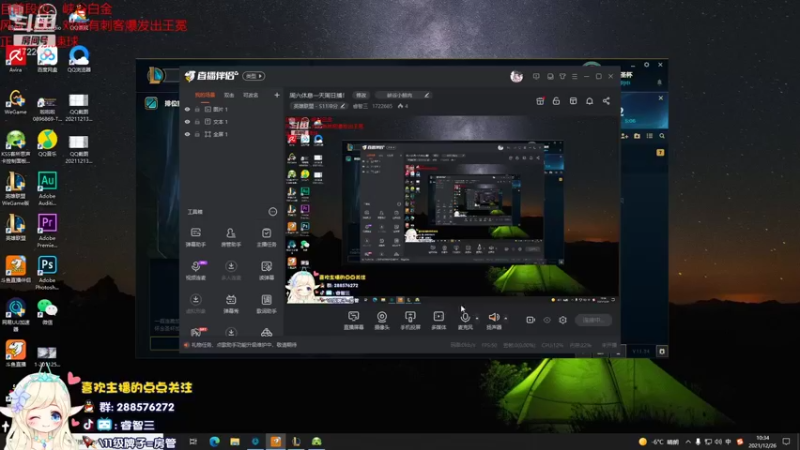Open League of Legends from taskbar
Viewport: 800px width, 450px height.
[x=296, y=441]
